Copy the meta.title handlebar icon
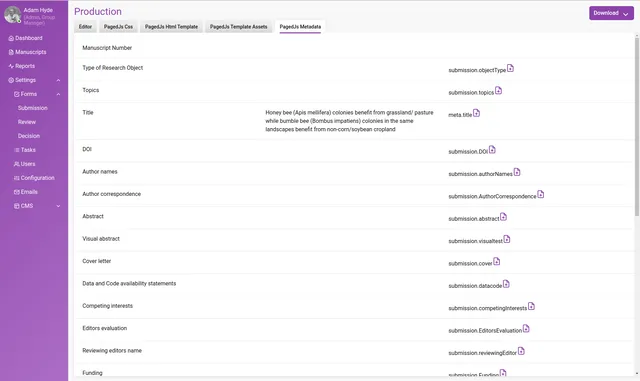This screenshot has width=640, height=381. [476, 113]
